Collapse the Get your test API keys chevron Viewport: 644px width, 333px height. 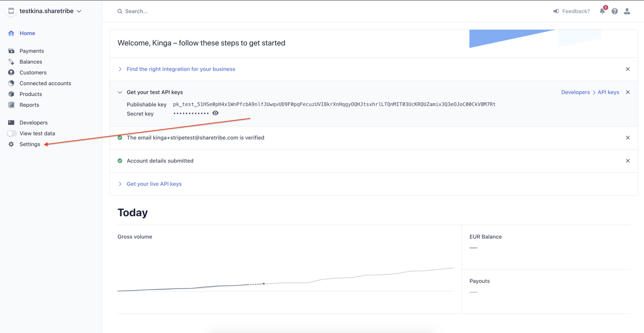pyautogui.click(x=120, y=92)
